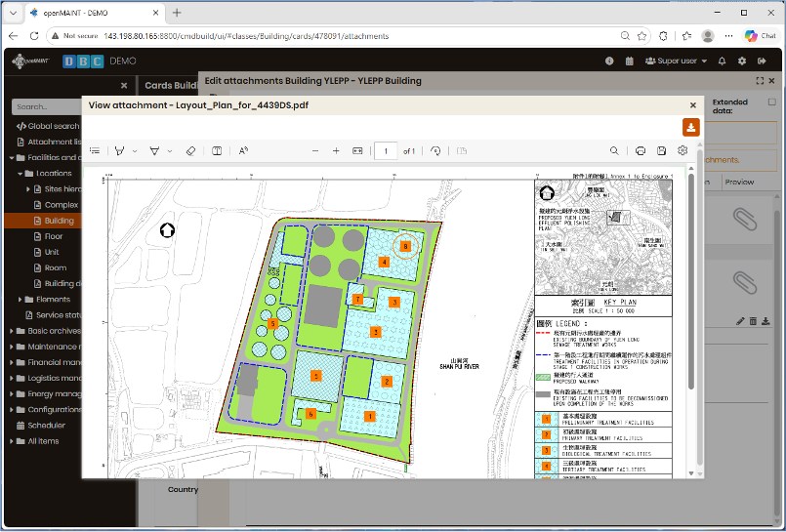The image size is (786, 532).
Task: Open a new browser tab
Action: [177, 13]
